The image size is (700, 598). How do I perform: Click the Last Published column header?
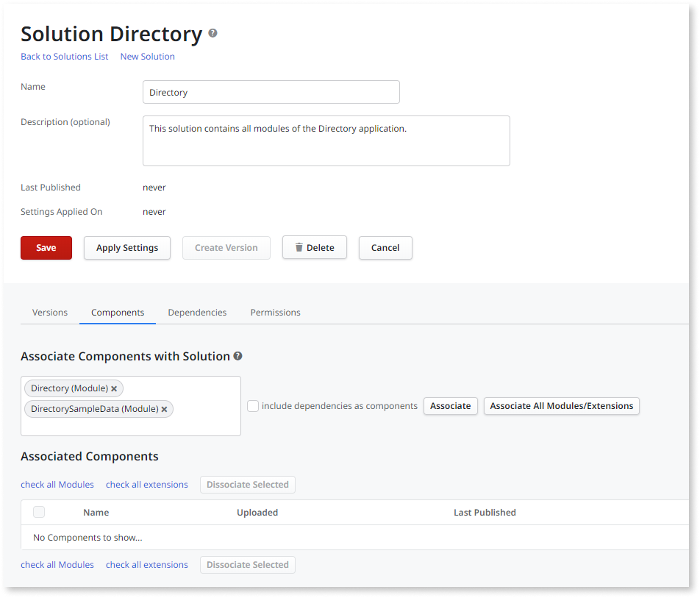(485, 512)
